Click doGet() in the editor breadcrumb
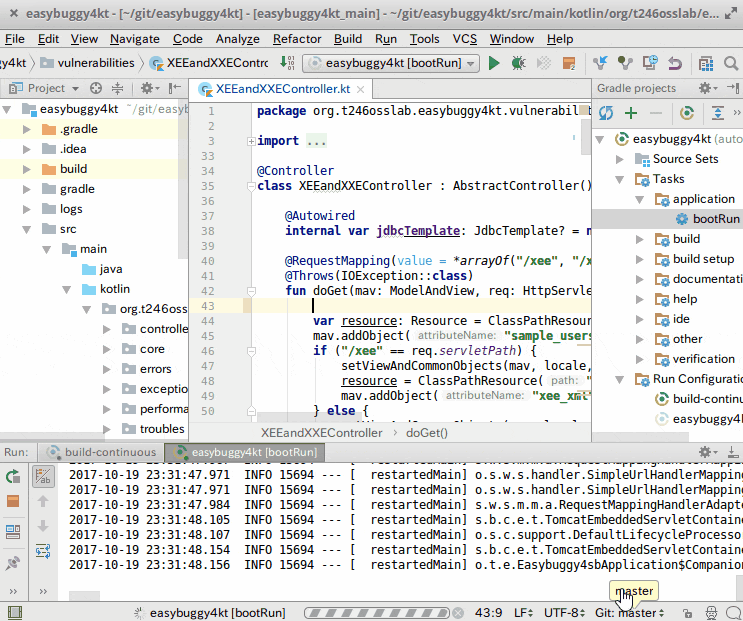Image resolution: width=743 pixels, height=621 pixels. [x=426, y=433]
